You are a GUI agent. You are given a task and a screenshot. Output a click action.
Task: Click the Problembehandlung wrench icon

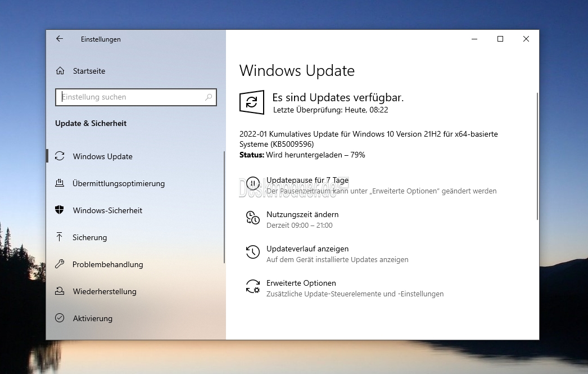tap(60, 264)
